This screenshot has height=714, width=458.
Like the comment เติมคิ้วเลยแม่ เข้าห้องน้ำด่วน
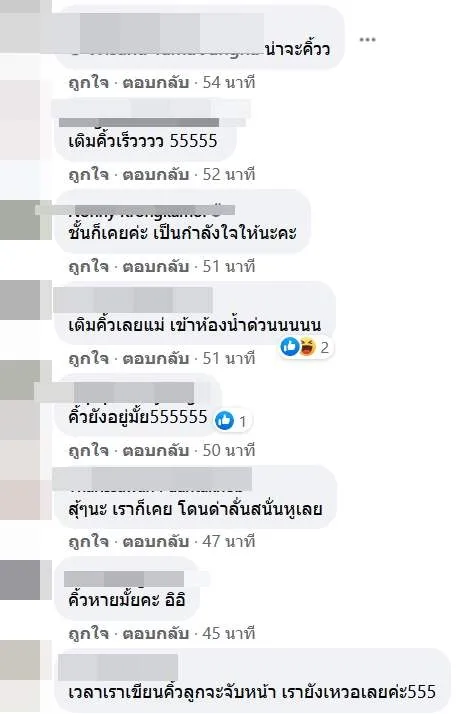tap(88, 358)
